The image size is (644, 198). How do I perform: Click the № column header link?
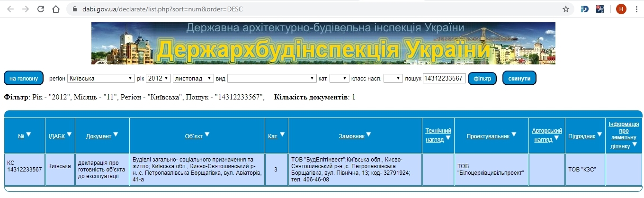21,136
